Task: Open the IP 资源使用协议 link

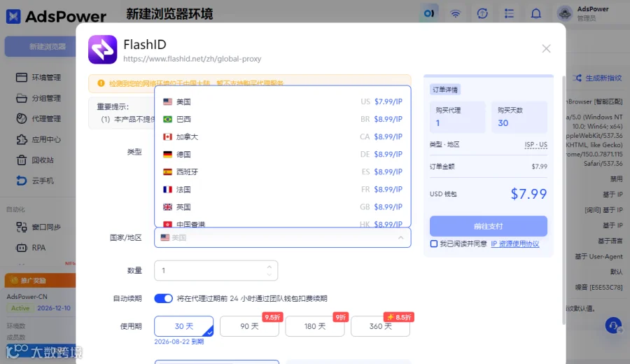Action: [515, 244]
